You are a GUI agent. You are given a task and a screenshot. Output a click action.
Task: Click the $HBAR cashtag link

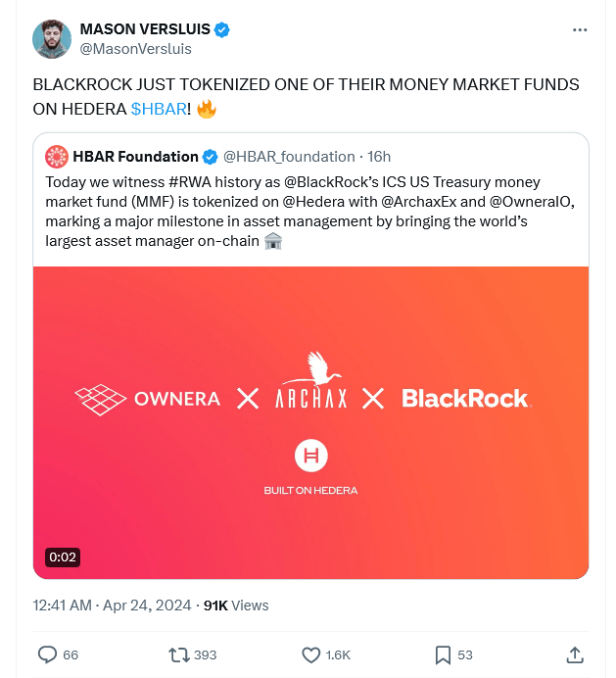[159, 109]
